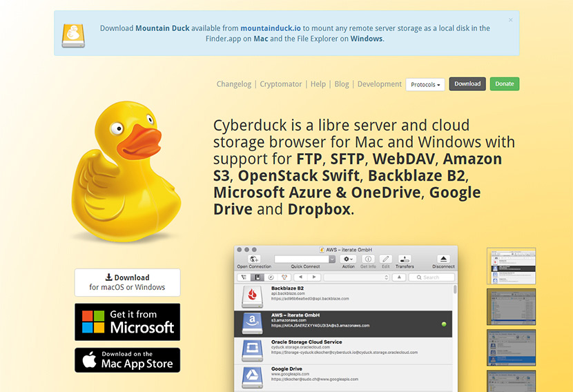This screenshot has width=573, height=392.
Task: Click the "api.backblaze.com" hostname text
Action: click(288, 293)
